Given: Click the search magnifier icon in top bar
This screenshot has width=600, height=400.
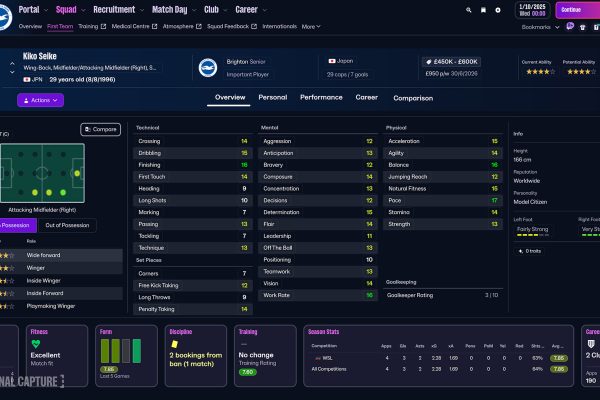Looking at the screenshot, I should coord(470,9).
